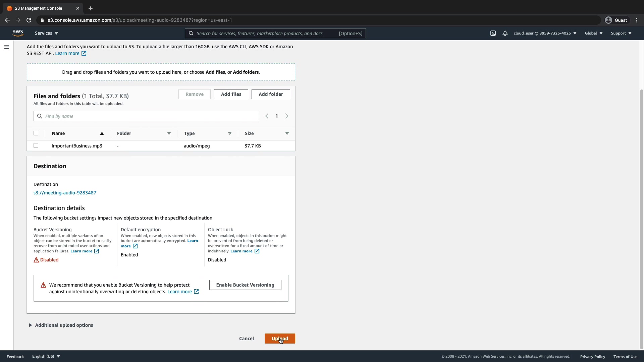Click the Upload button

pos(279,339)
